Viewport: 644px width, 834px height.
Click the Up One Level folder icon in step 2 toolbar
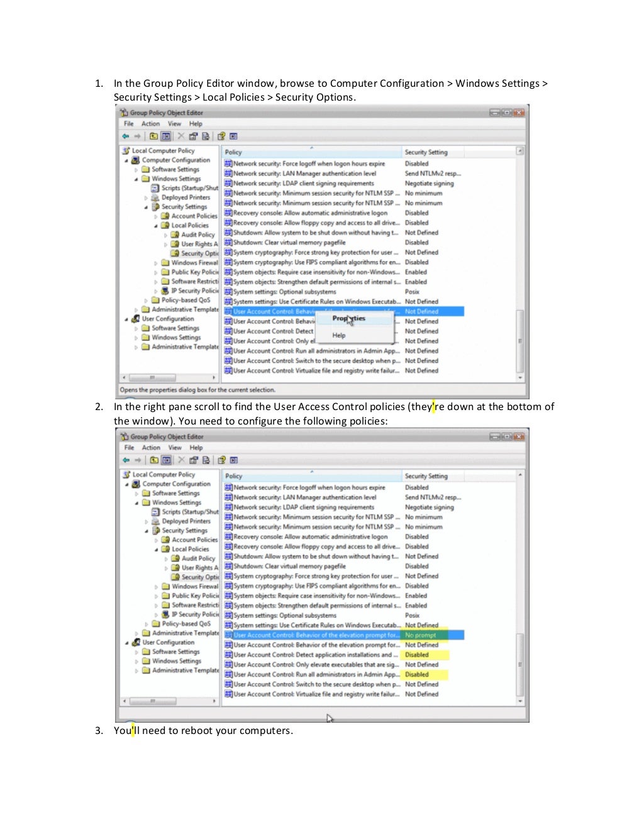(x=154, y=460)
